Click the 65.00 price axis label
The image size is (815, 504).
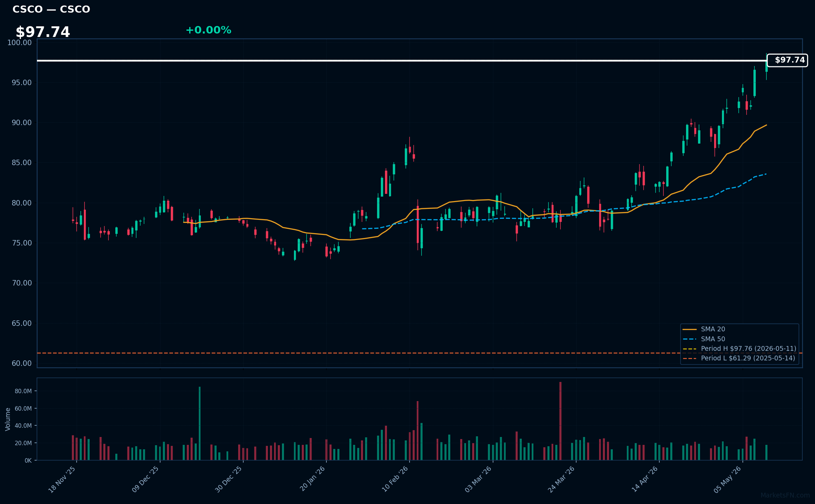point(22,323)
